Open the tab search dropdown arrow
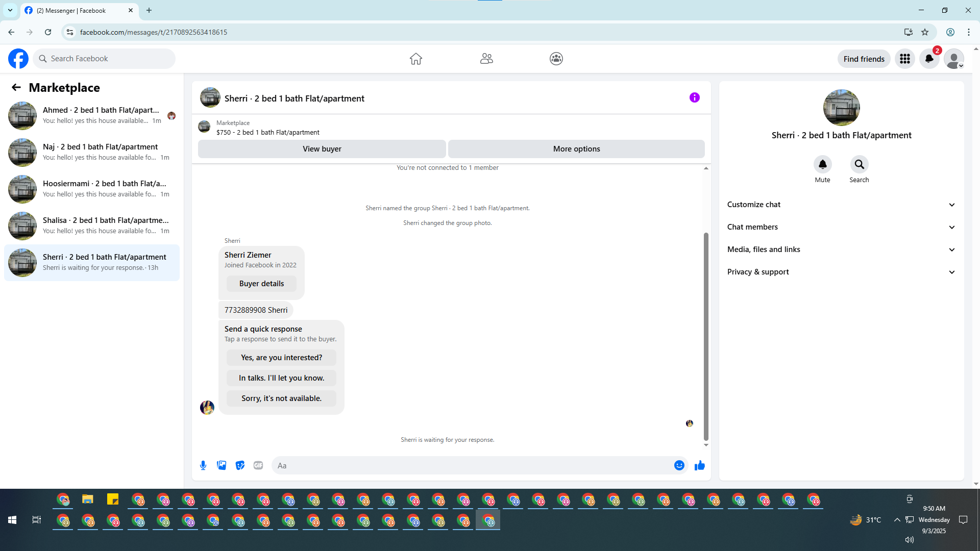 (x=10, y=10)
